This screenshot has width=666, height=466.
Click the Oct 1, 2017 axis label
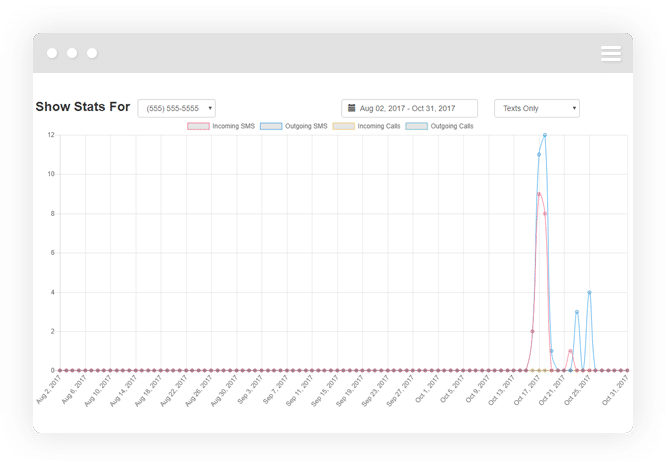[426, 390]
